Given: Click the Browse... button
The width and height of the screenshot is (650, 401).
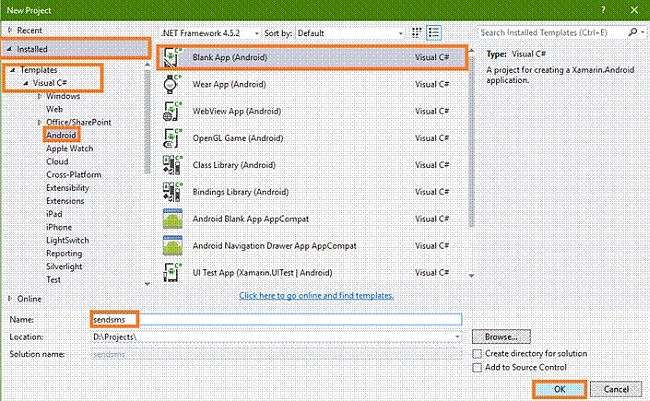Looking at the screenshot, I should coord(501,337).
